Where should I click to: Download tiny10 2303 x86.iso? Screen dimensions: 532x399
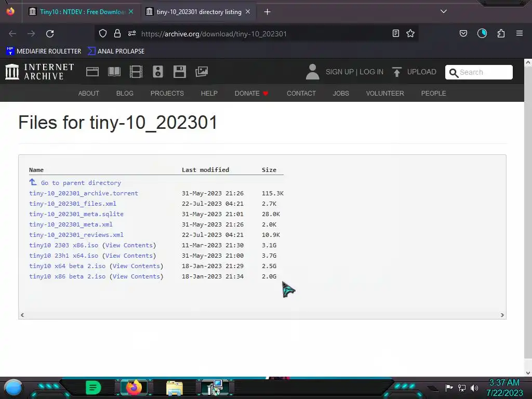click(x=63, y=245)
